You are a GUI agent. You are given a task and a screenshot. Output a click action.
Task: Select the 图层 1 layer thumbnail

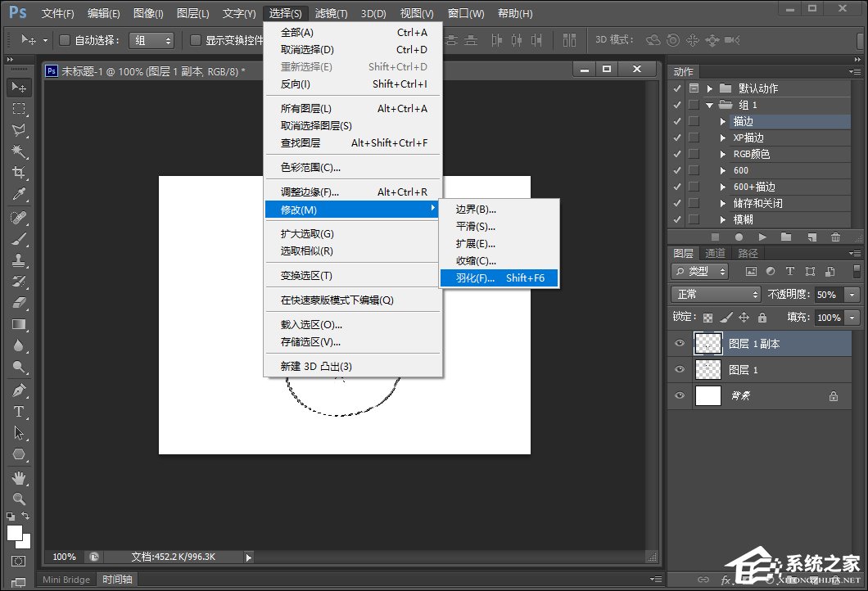coord(708,370)
